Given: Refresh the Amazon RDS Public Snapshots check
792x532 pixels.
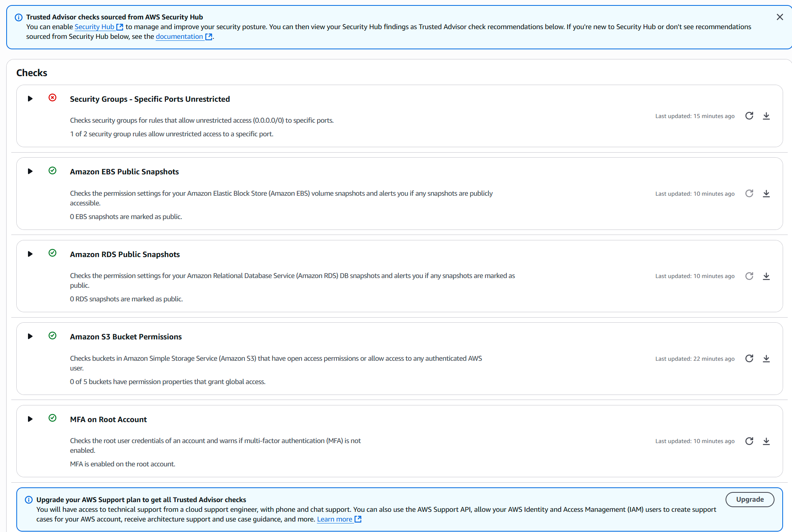Looking at the screenshot, I should coord(749,276).
